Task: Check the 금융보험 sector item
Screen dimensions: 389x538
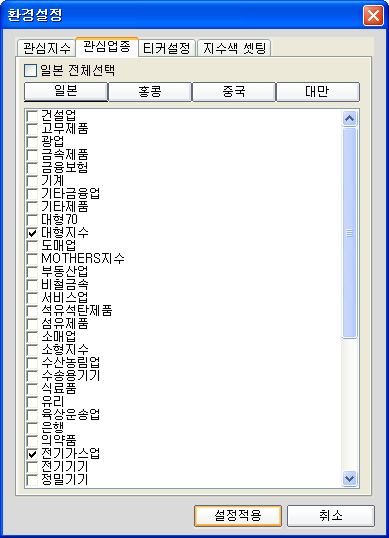Action: [32, 168]
